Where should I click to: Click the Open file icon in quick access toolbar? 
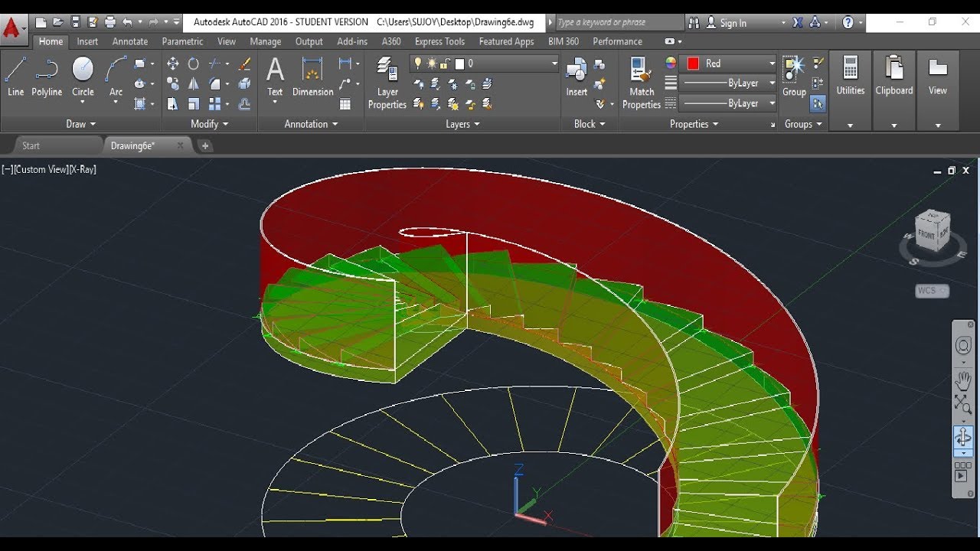click(58, 22)
